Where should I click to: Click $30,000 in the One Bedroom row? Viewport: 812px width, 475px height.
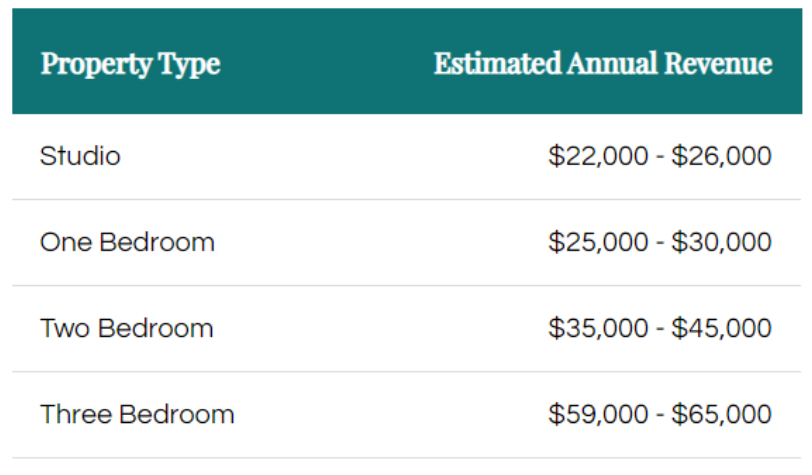722,242
